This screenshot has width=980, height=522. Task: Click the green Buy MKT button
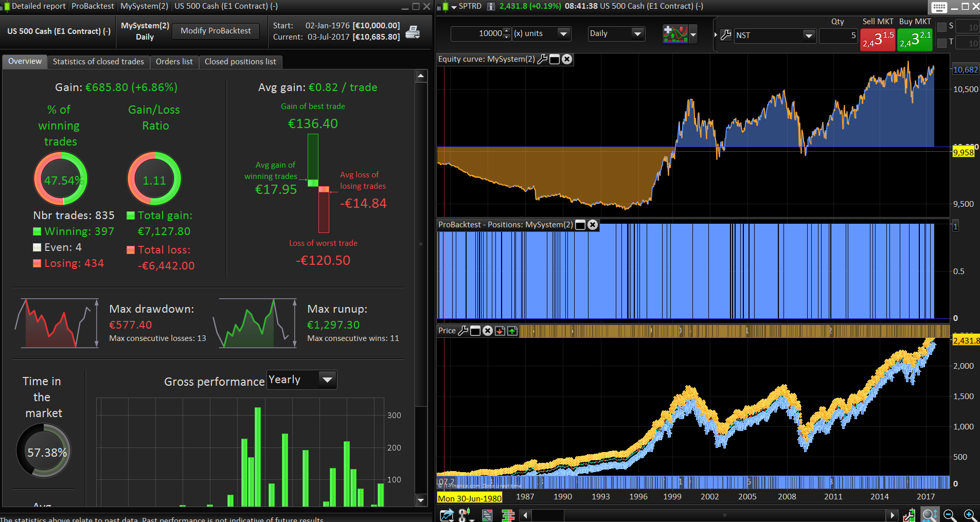[915, 40]
